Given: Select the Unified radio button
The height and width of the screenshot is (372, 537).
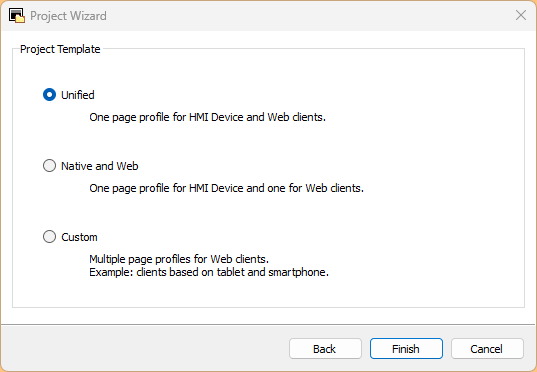Looking at the screenshot, I should pos(49,95).
